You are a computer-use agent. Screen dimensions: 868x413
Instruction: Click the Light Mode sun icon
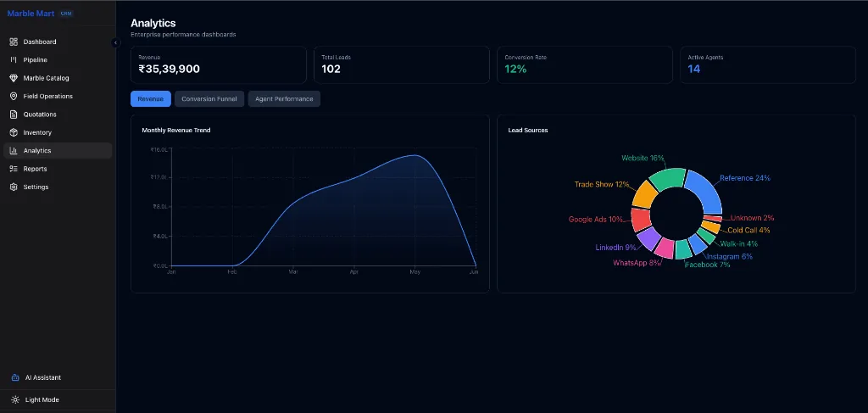click(x=15, y=399)
